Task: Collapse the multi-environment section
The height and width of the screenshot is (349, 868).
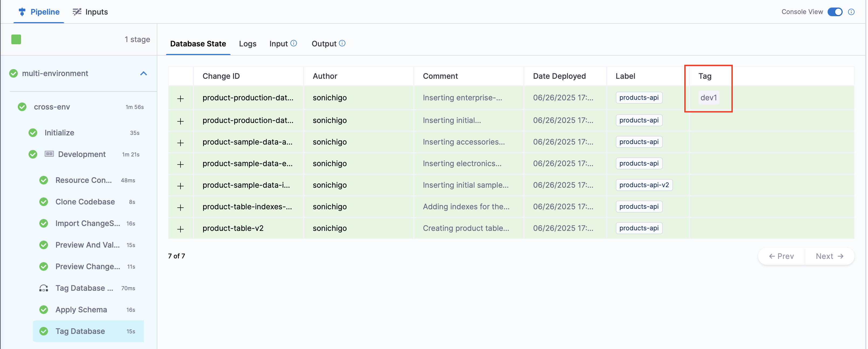Action: (144, 74)
